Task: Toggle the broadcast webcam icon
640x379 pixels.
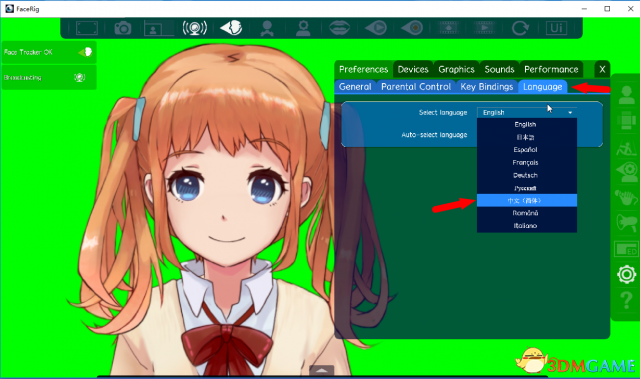Action: [195, 28]
